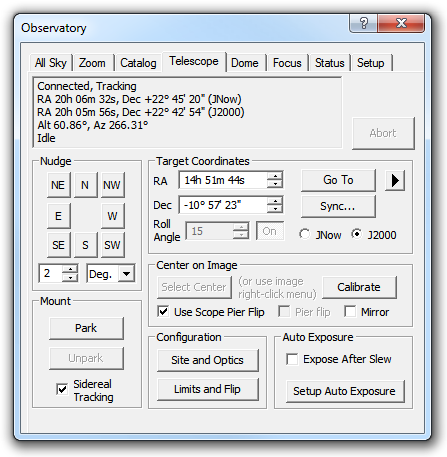Open the Focus tab
The image size is (447, 457).
point(287,63)
